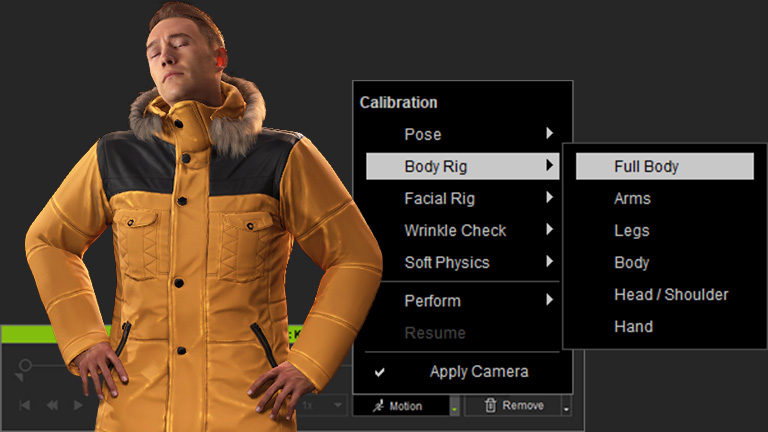
Task: Jump to the first frame of the timeline
Action: (x=25, y=405)
